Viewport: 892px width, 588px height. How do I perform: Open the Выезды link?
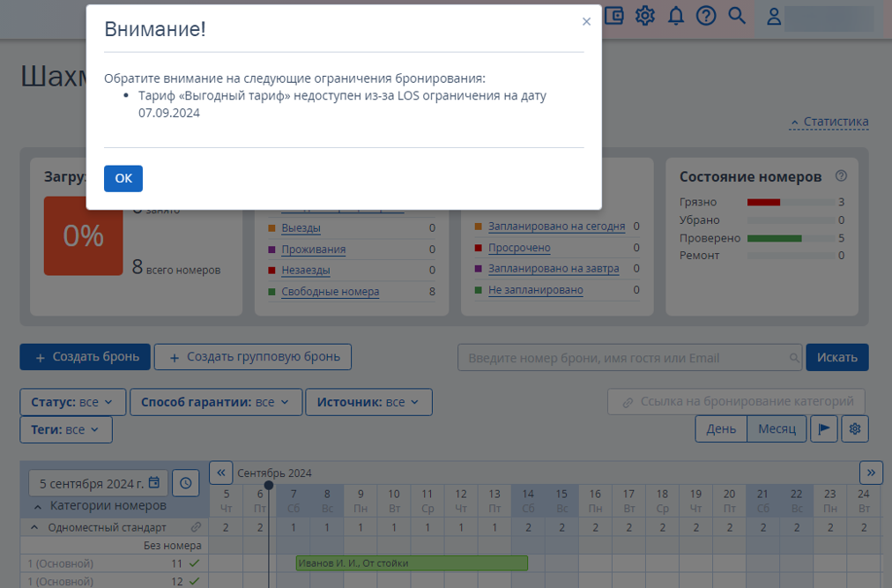[x=301, y=227]
